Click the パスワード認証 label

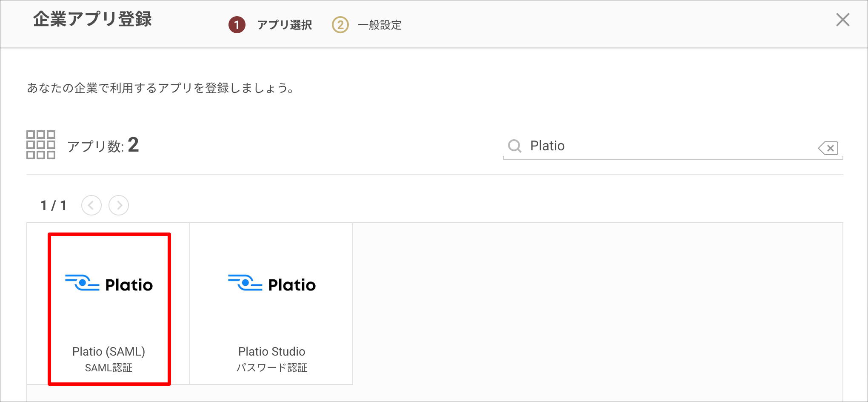pos(272,368)
